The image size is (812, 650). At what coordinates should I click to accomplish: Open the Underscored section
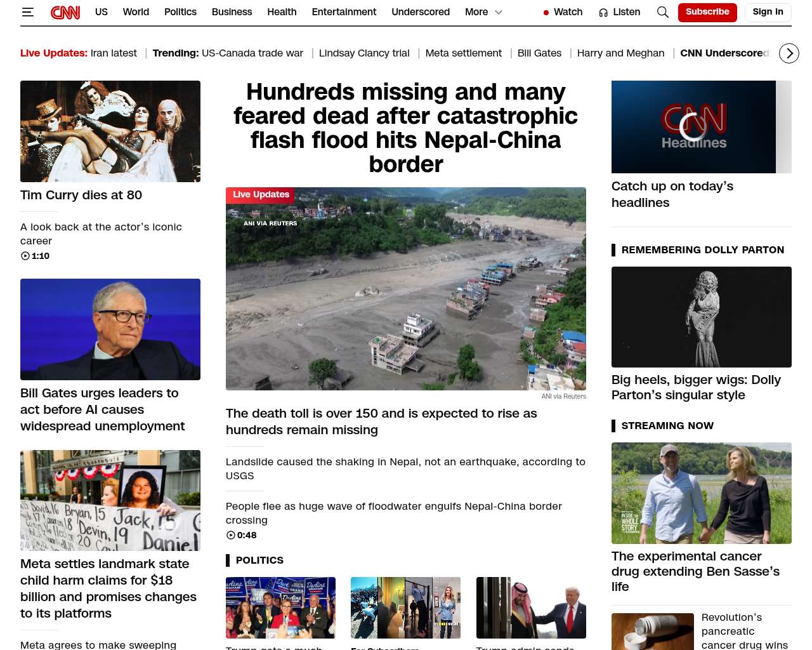pyautogui.click(x=421, y=12)
